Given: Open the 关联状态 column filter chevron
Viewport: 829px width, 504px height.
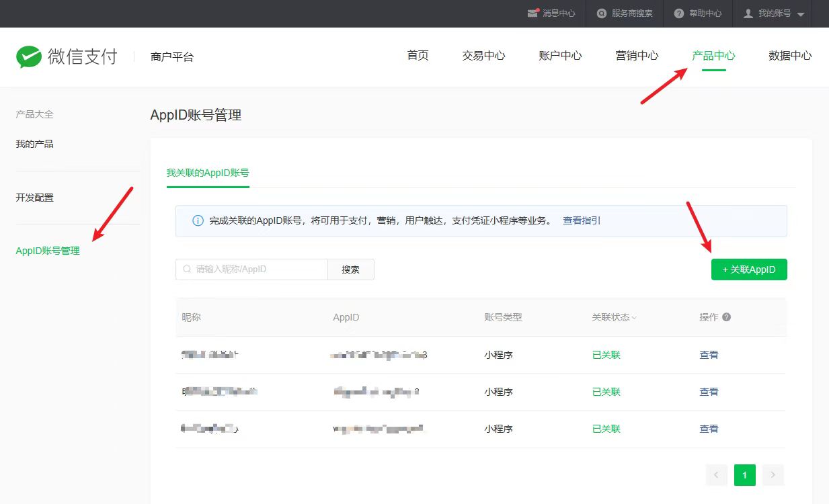Looking at the screenshot, I should pyautogui.click(x=634, y=318).
